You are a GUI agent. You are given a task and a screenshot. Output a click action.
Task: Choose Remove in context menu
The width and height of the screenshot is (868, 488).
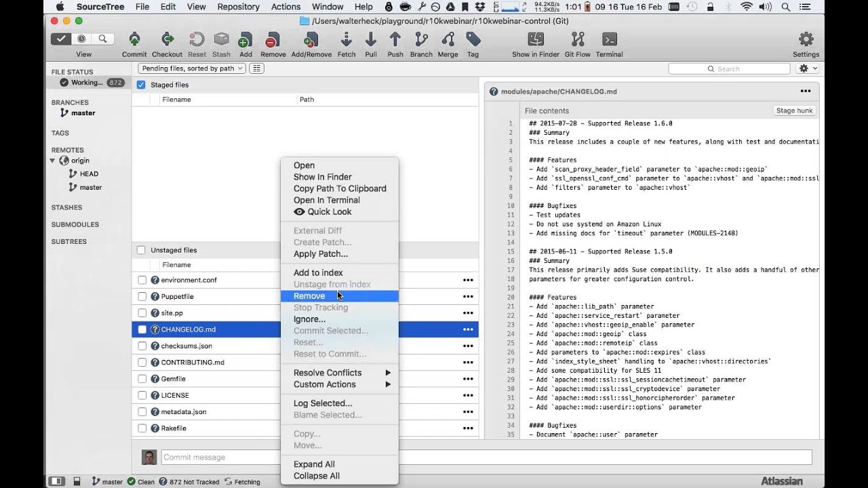click(339, 296)
